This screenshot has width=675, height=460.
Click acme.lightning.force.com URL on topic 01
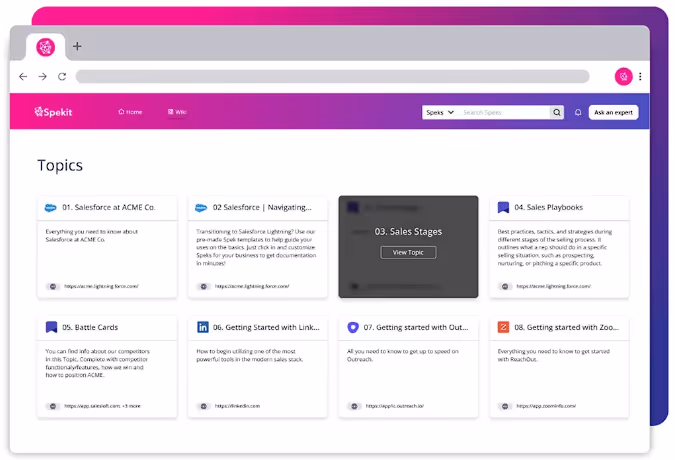(101, 286)
